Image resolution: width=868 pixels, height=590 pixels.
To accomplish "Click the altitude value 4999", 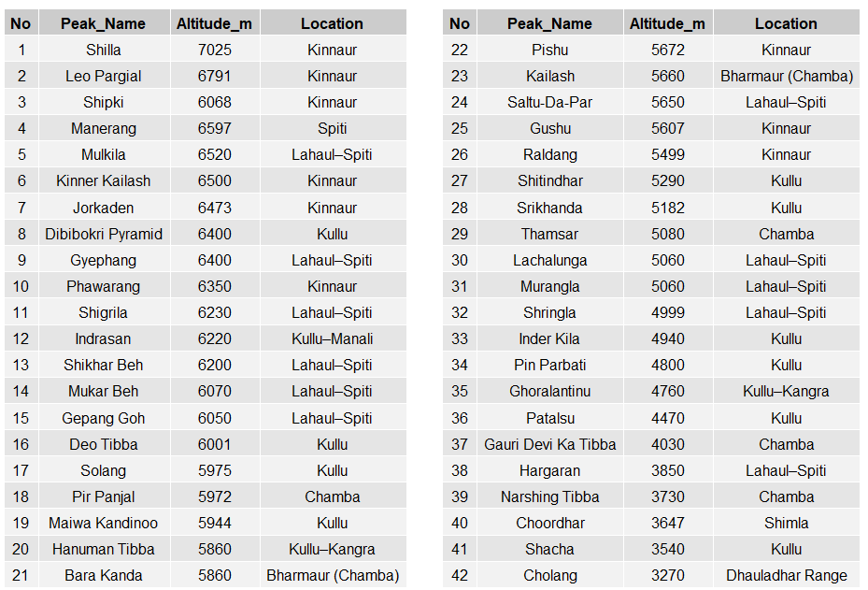I will point(668,312).
